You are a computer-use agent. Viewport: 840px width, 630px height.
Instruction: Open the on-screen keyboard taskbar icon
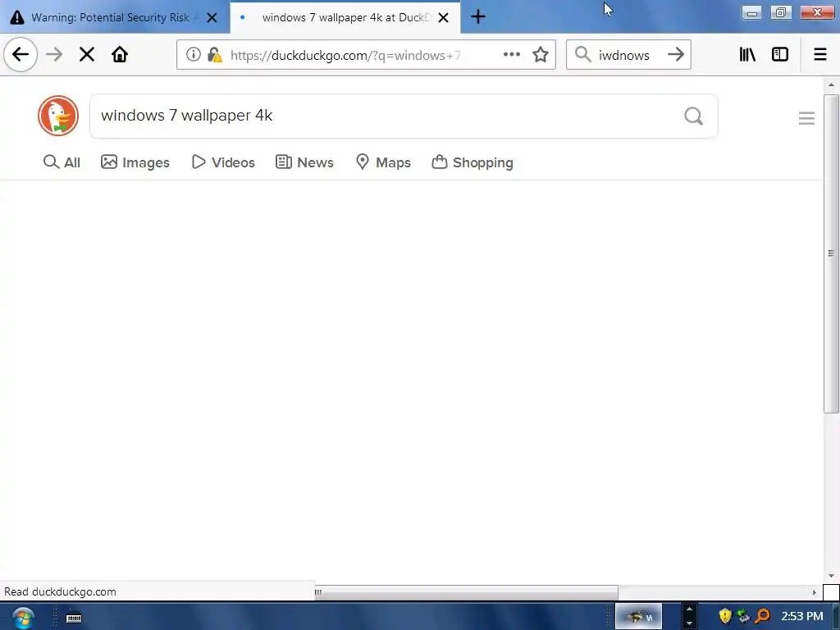point(74,618)
